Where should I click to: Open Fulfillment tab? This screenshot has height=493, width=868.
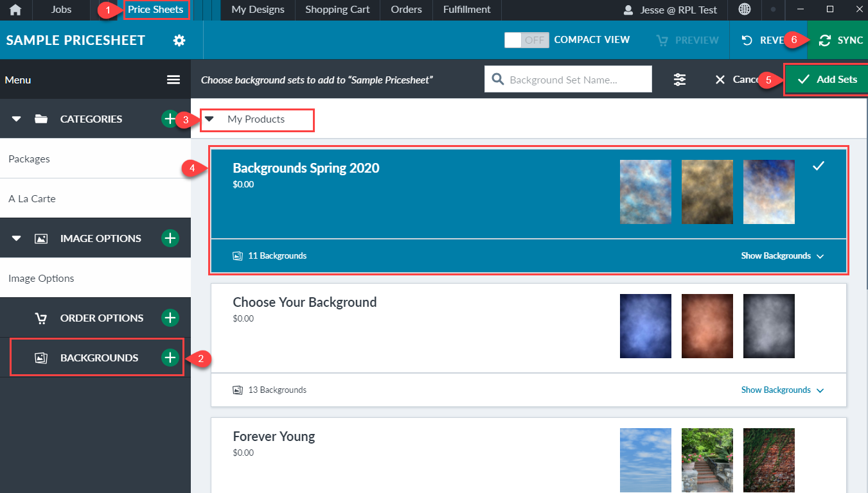[467, 10]
